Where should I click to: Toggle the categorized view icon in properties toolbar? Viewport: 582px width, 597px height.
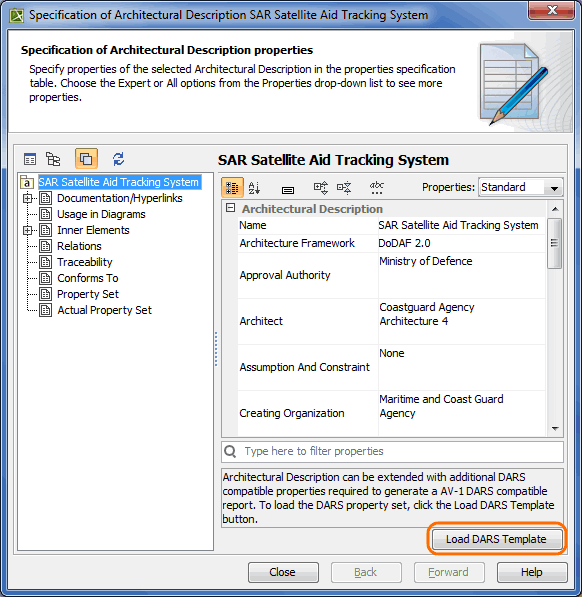pos(232,188)
